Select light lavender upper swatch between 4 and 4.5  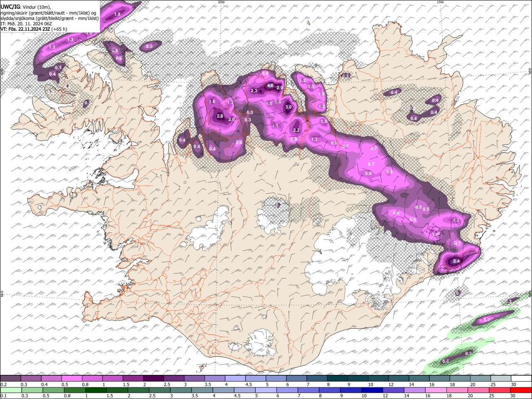coord(235,378)
